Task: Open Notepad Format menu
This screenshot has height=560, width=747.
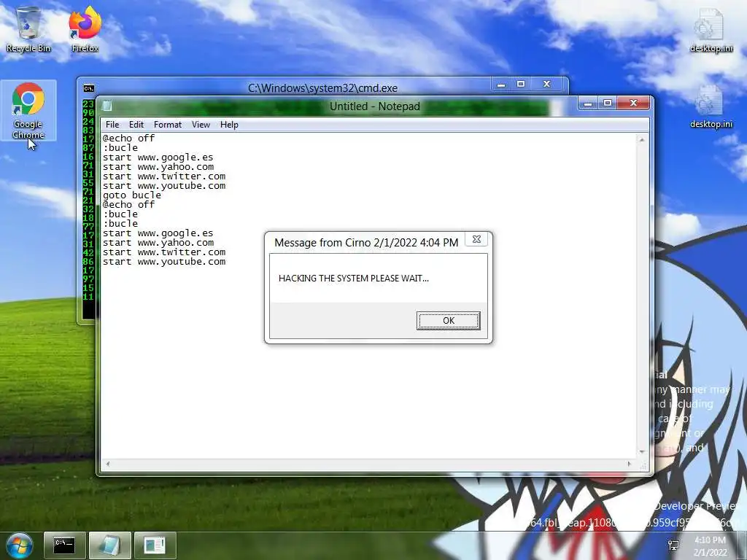Action: pos(168,124)
